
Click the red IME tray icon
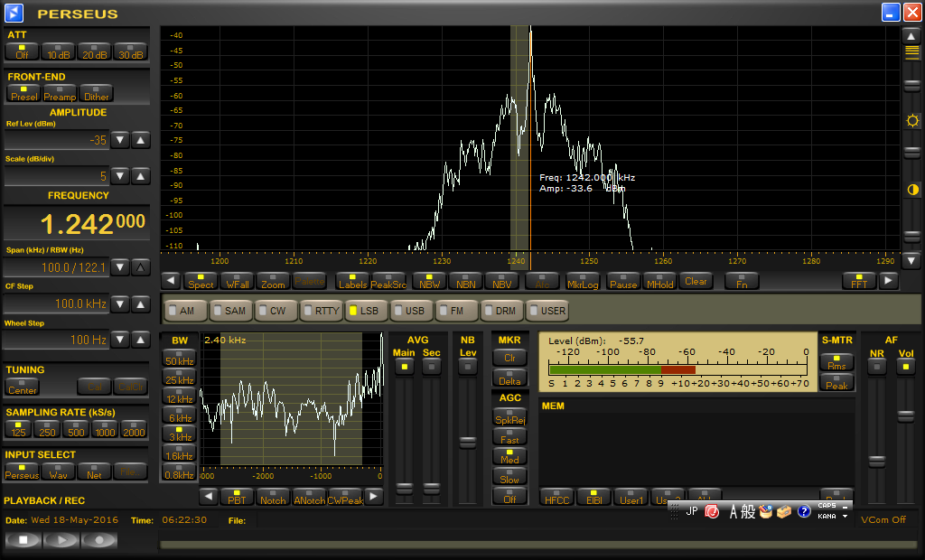[712, 511]
